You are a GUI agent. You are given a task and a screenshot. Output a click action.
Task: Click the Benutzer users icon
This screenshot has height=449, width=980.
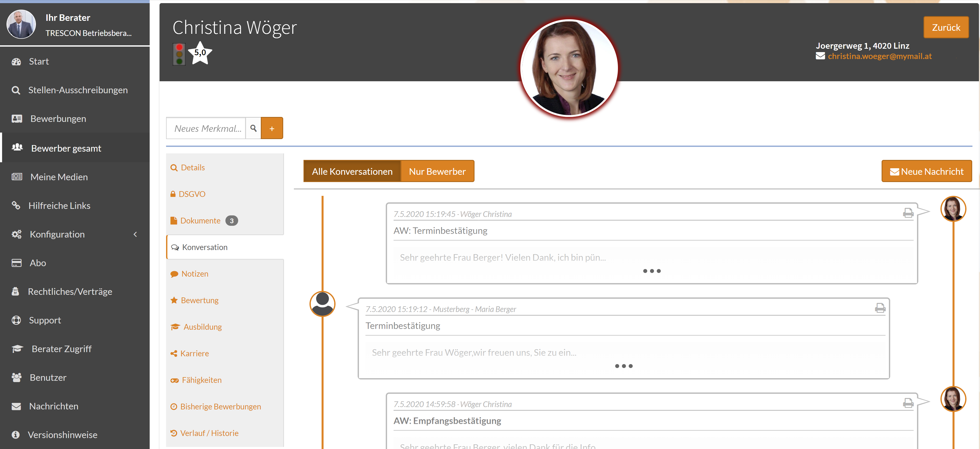coord(17,377)
